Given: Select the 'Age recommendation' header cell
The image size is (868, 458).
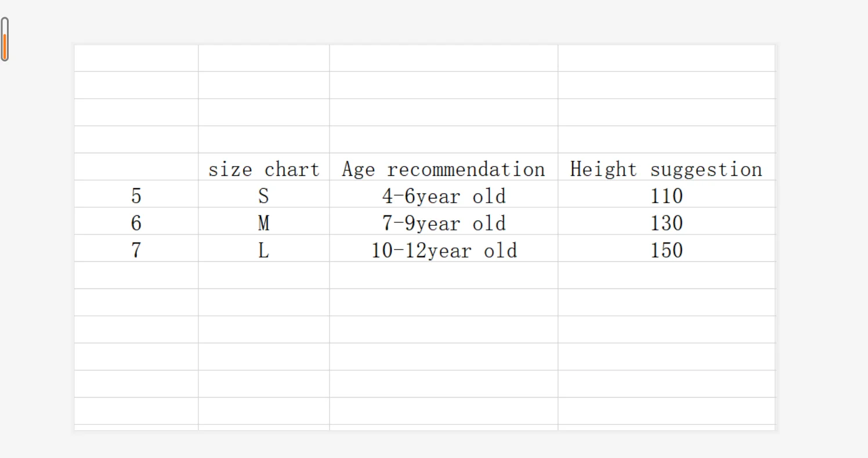Looking at the screenshot, I should [x=444, y=167].
